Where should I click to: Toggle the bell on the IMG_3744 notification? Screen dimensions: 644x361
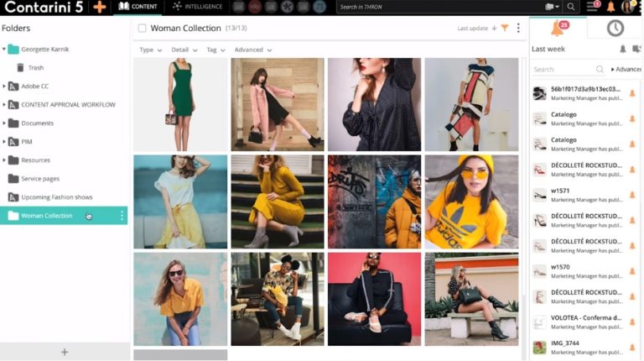pyautogui.click(x=632, y=345)
